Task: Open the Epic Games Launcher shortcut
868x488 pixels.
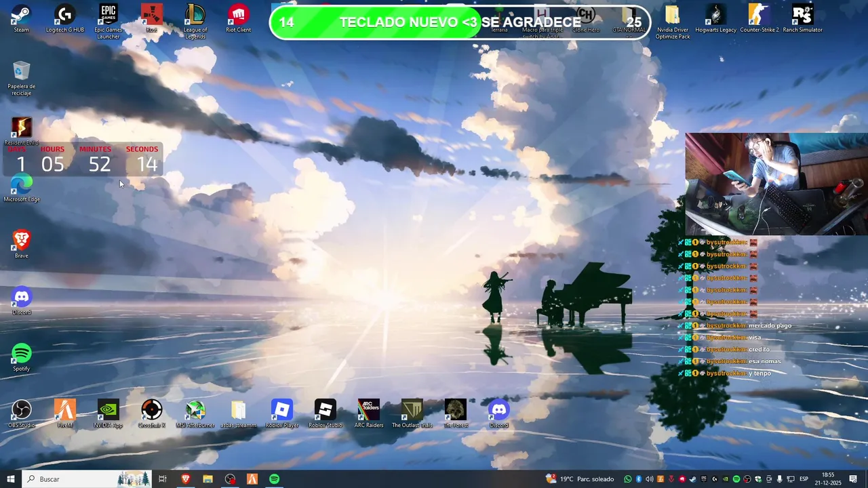Action: [x=108, y=22]
